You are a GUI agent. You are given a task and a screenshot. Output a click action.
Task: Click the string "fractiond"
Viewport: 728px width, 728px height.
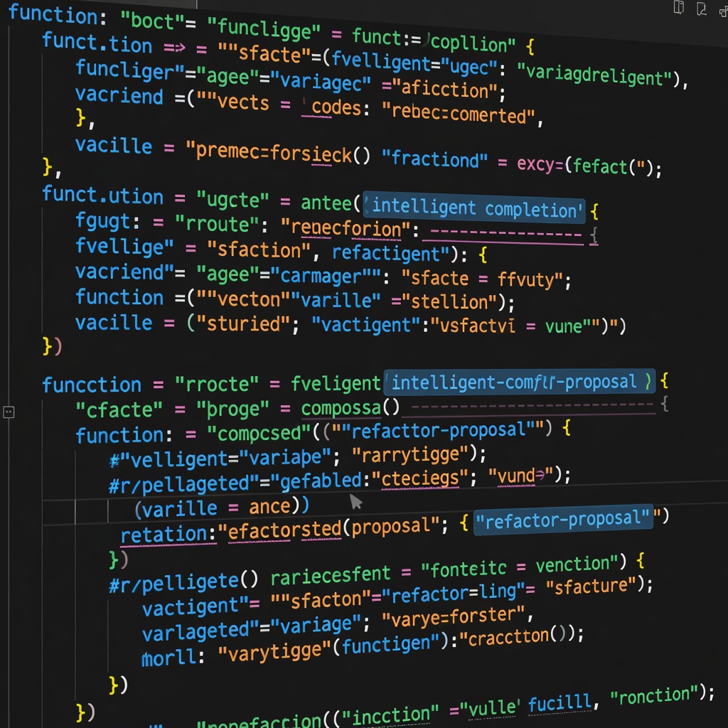coord(434,159)
